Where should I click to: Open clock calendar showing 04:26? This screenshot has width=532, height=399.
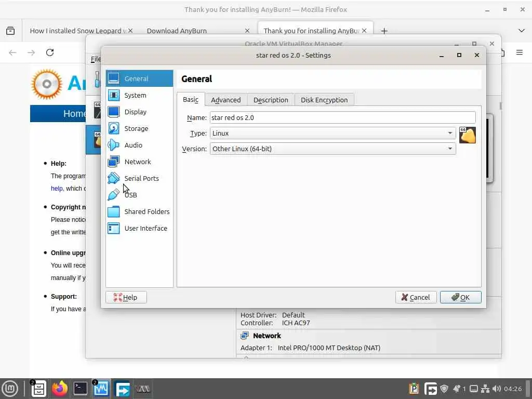(513, 389)
